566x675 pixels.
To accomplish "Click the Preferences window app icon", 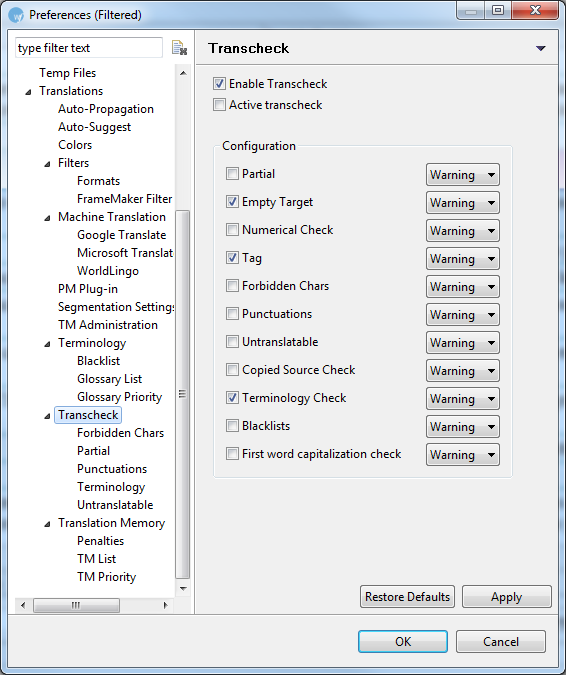I will click(x=16, y=15).
